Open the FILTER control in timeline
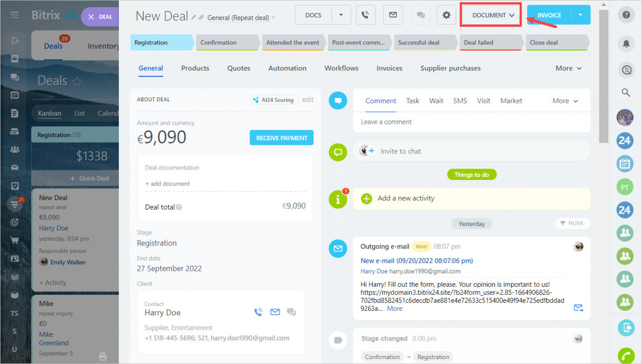The width and height of the screenshot is (642, 364). 572,224
